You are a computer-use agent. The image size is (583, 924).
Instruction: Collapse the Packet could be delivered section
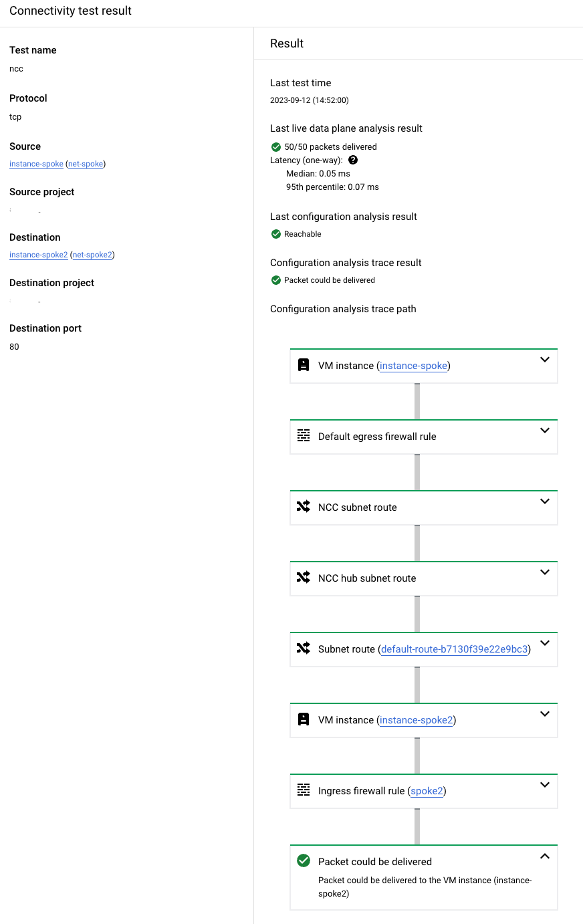pyautogui.click(x=545, y=855)
